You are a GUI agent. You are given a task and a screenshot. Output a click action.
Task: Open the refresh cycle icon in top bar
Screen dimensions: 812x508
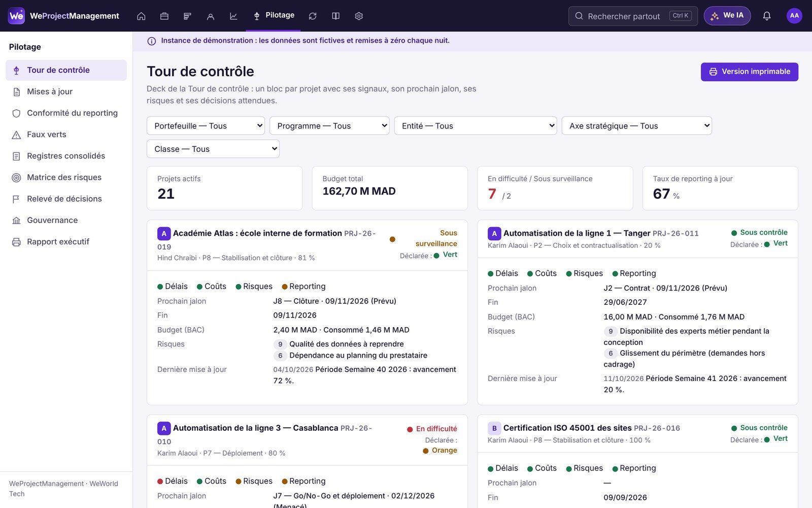[313, 16]
